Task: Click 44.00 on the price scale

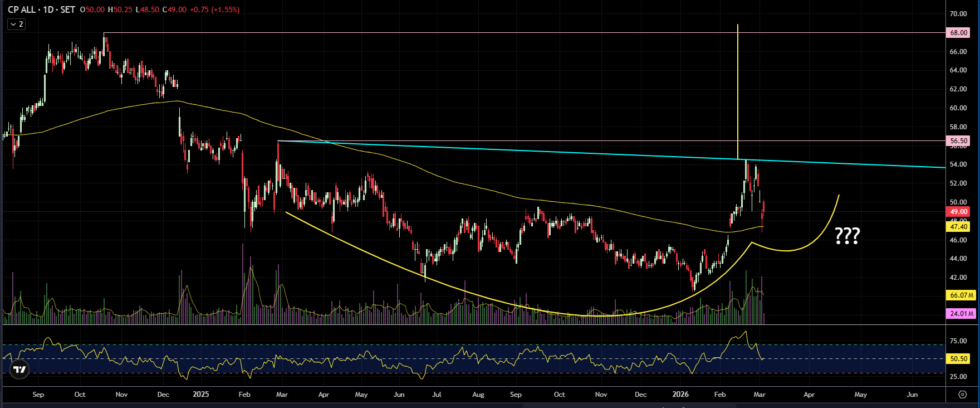Action: pyautogui.click(x=958, y=259)
